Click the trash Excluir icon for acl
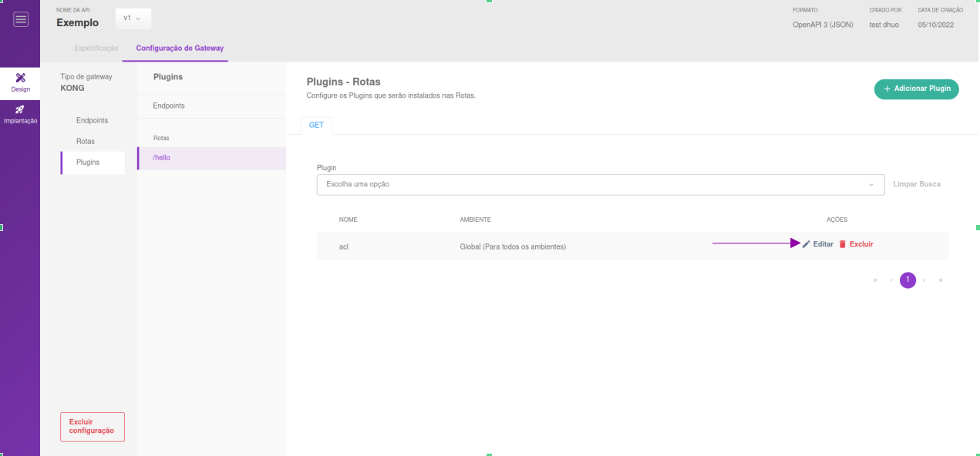The width and height of the screenshot is (980, 456). point(843,244)
